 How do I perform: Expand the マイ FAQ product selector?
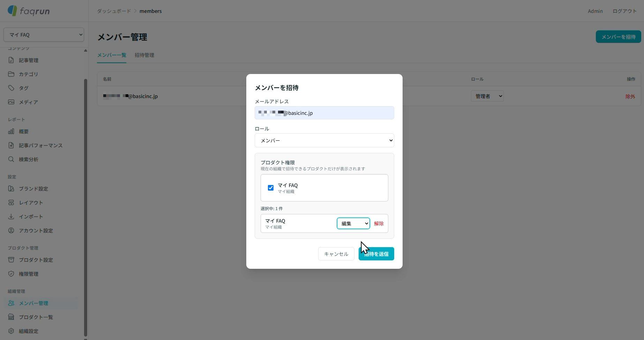click(44, 35)
